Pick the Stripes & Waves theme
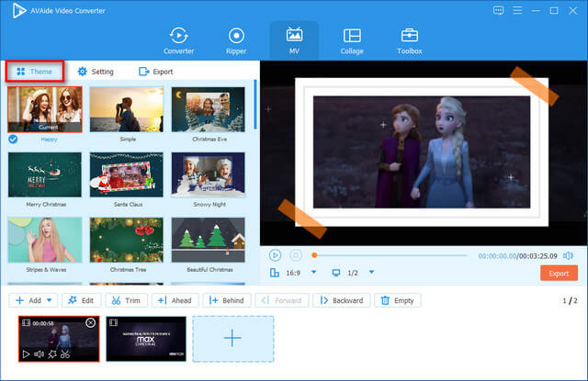This screenshot has width=588, height=381. coord(45,240)
